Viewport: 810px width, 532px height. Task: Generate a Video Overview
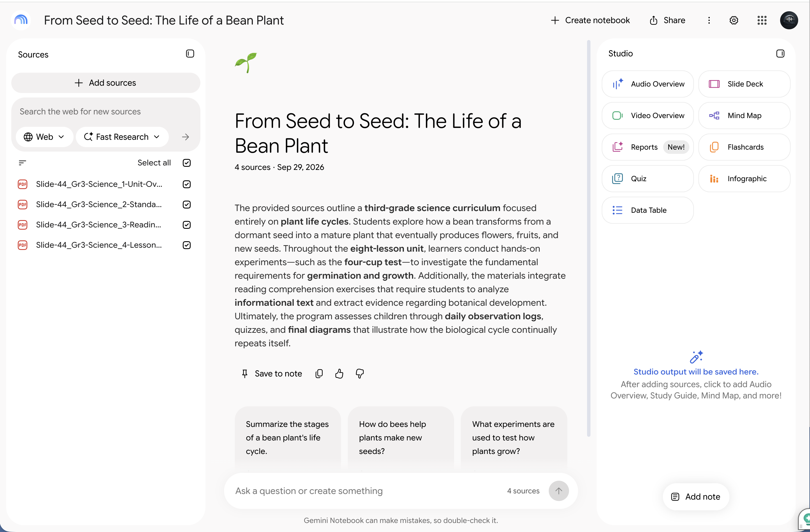point(647,115)
